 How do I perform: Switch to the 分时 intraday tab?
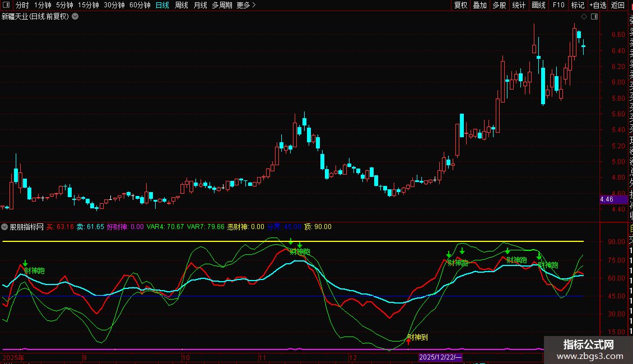(22, 5)
